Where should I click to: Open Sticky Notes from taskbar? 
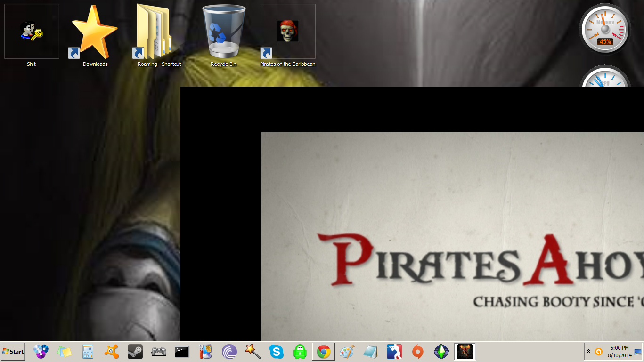click(64, 352)
